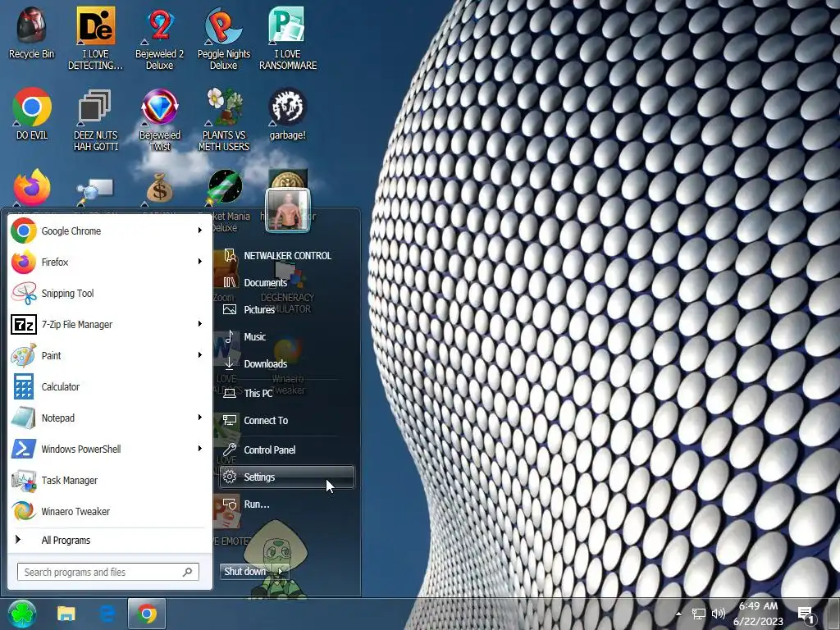The image size is (840, 630).
Task: Expand the Notepad jump list arrow
Action: click(x=200, y=417)
